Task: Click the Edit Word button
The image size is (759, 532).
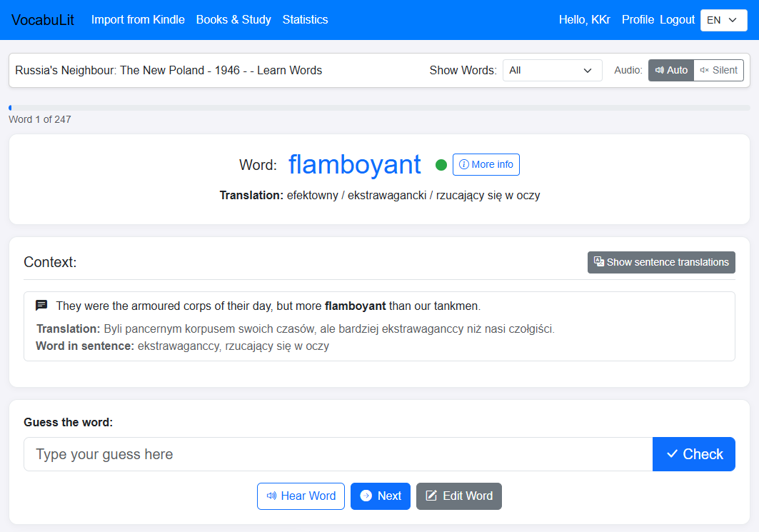Action: tap(459, 496)
